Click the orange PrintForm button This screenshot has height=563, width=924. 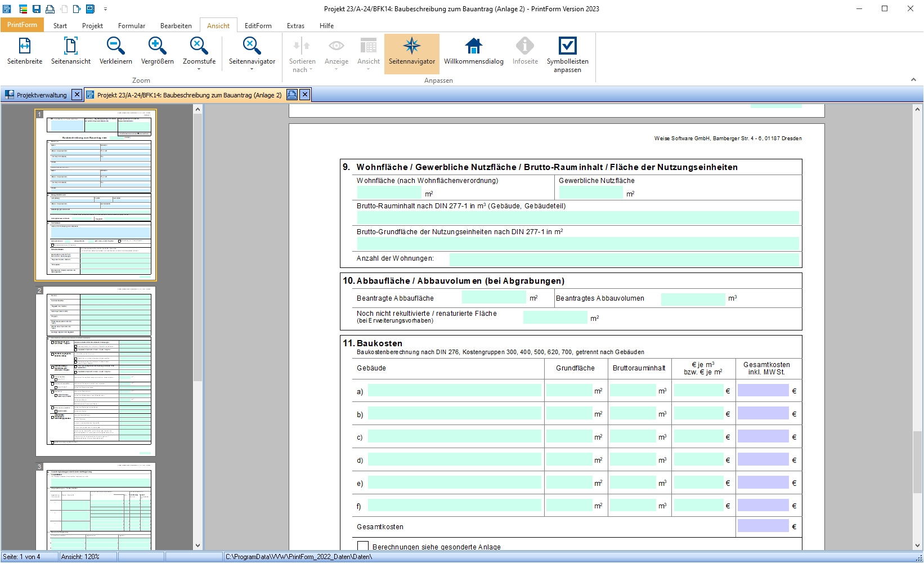(22, 25)
